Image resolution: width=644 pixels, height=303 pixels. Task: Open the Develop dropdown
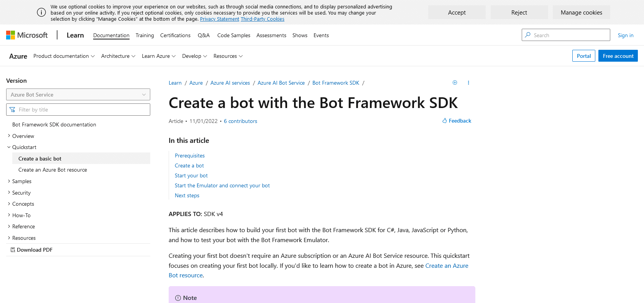(x=195, y=56)
